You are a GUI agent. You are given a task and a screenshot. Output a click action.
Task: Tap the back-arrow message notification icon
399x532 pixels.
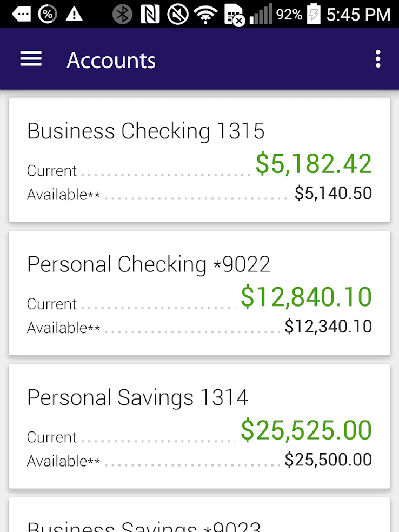pos(21,14)
